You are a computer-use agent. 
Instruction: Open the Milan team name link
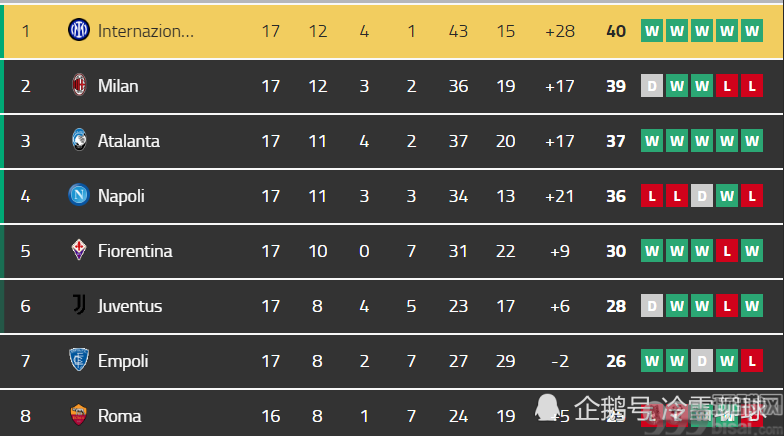pos(118,86)
